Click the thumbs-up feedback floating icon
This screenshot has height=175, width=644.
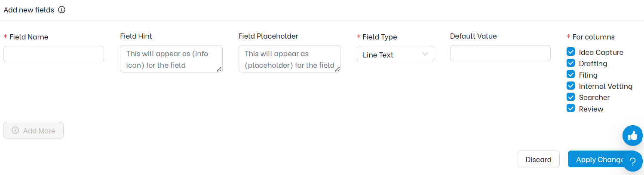tap(632, 136)
